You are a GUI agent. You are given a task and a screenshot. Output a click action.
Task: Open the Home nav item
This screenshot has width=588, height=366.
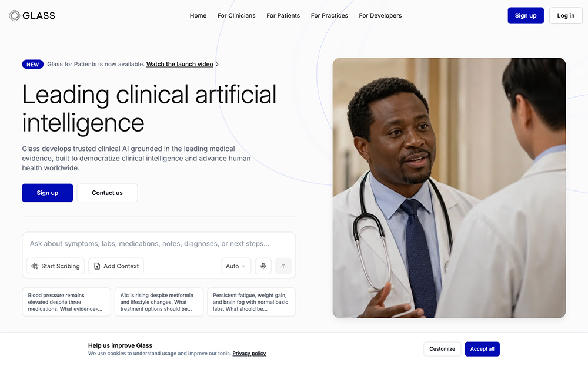click(x=198, y=15)
